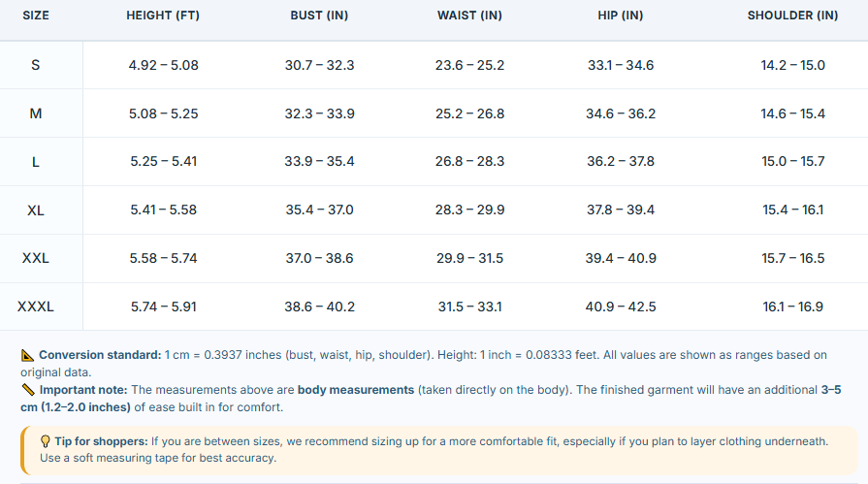Click the XXXL size row label
The height and width of the screenshot is (484, 868).
36,307
